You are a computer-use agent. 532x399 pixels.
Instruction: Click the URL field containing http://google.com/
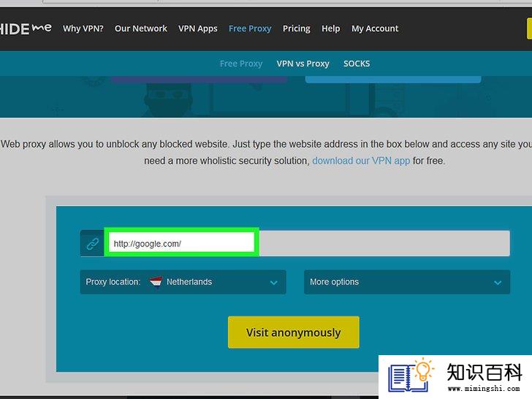click(x=307, y=243)
